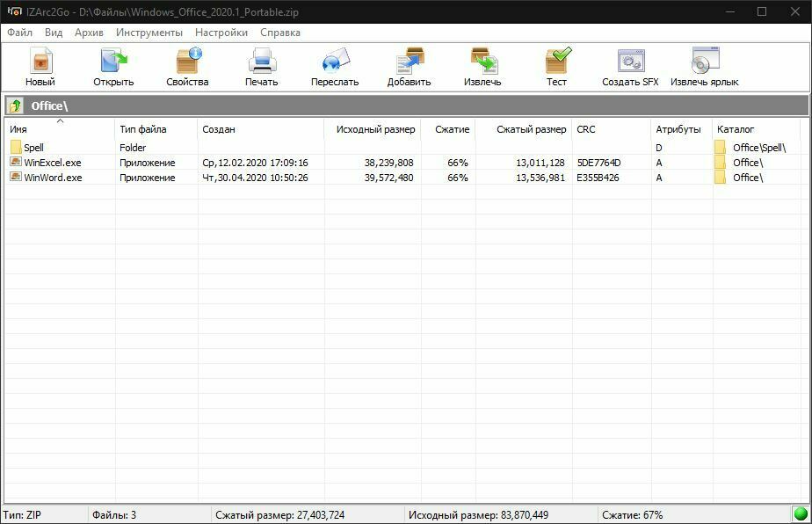812x524 pixels.
Task: Open the Инструменты menu
Action: pyautogui.click(x=149, y=33)
